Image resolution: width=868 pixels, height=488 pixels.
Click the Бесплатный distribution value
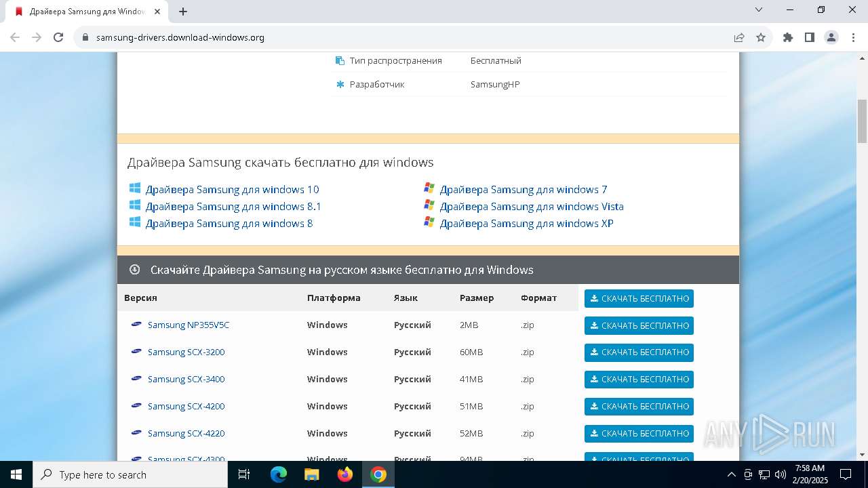click(x=496, y=60)
